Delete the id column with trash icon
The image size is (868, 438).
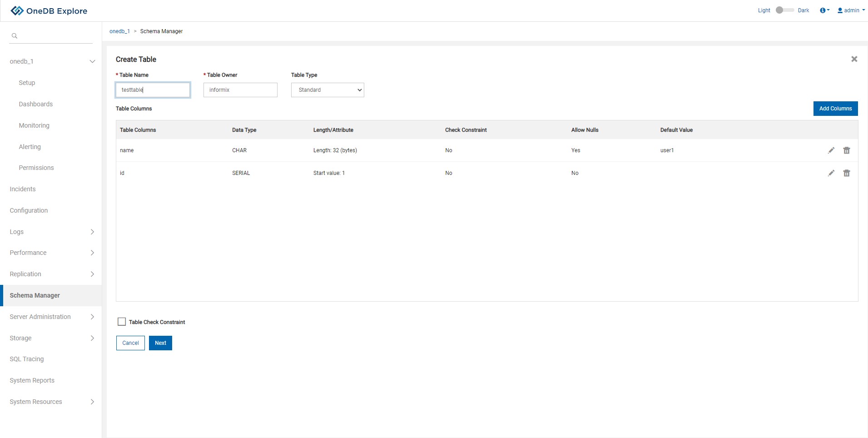pos(847,173)
